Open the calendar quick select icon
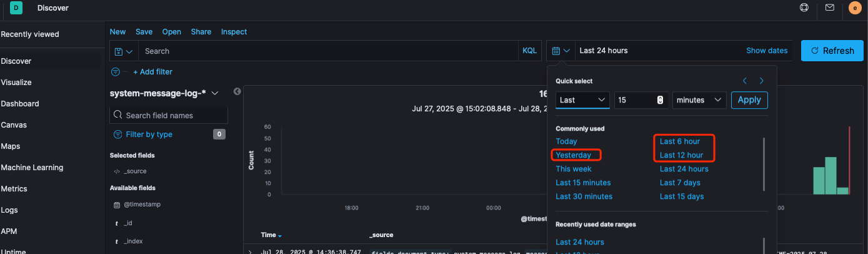Image resolution: width=868 pixels, height=254 pixels. (561, 51)
